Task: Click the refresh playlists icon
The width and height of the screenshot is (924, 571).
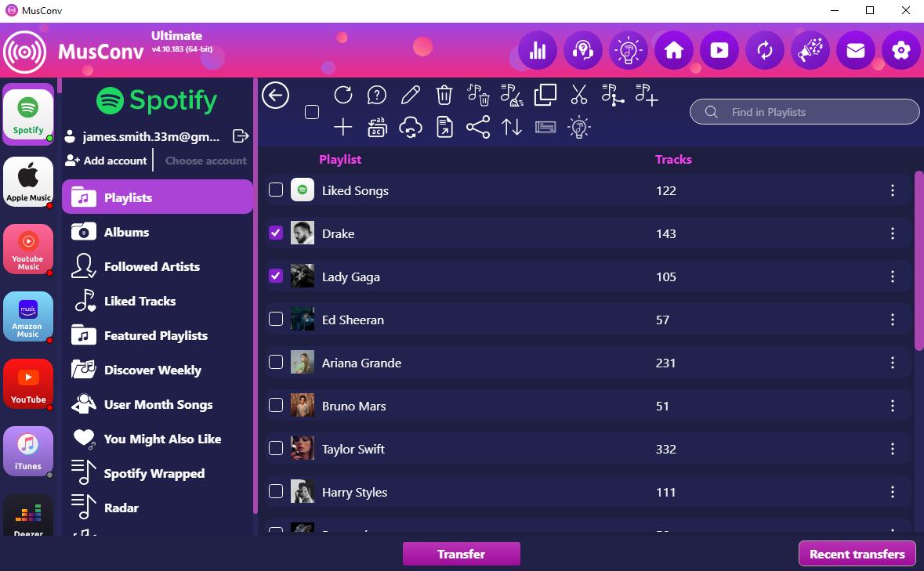Action: click(343, 95)
